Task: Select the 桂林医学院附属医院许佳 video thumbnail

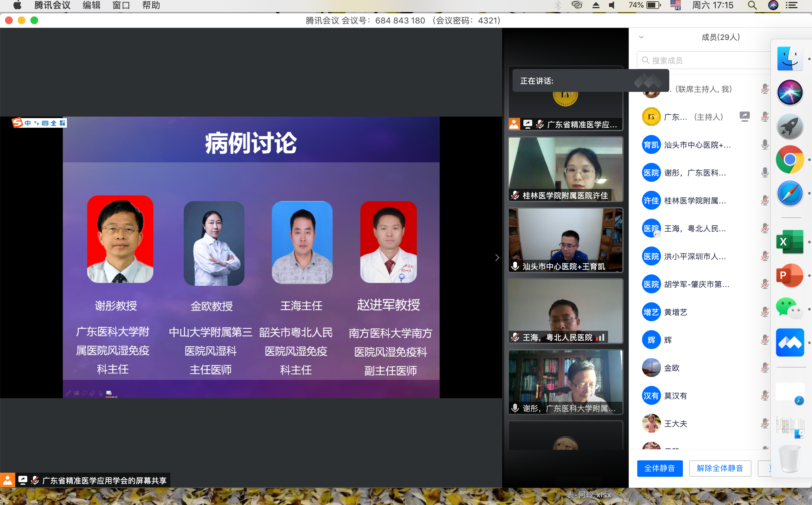Action: (565, 169)
